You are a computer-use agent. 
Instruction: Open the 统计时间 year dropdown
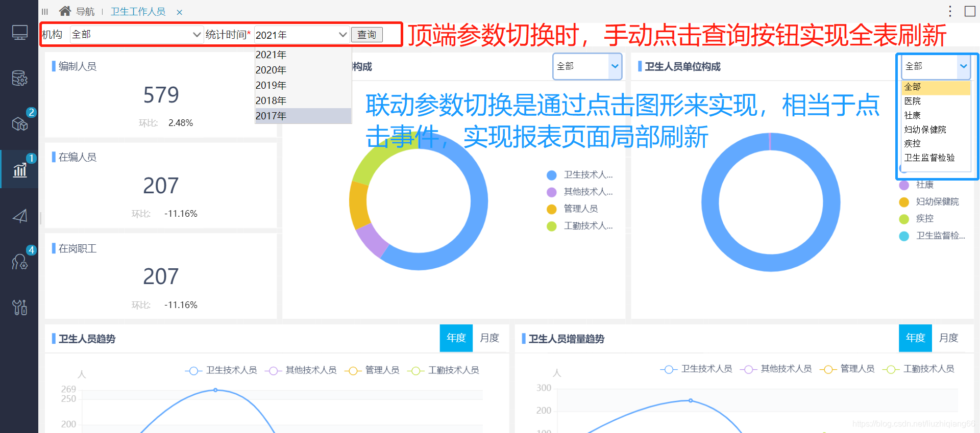pyautogui.click(x=302, y=35)
